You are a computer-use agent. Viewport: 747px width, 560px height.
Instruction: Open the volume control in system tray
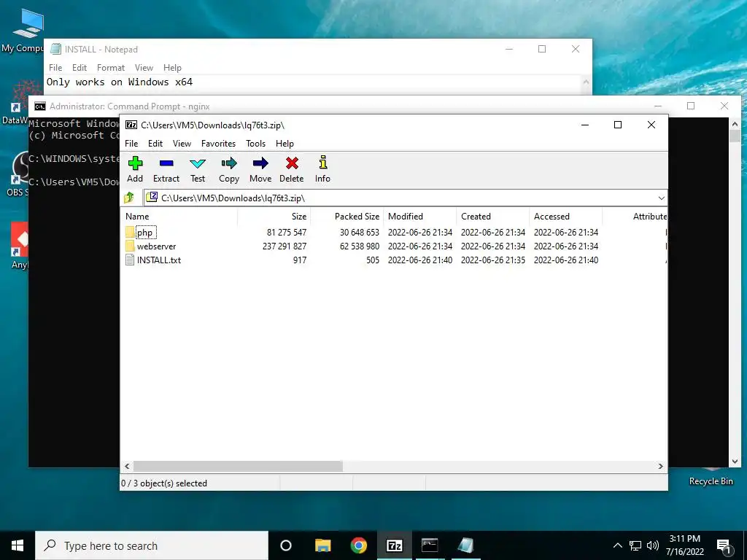[653, 545]
